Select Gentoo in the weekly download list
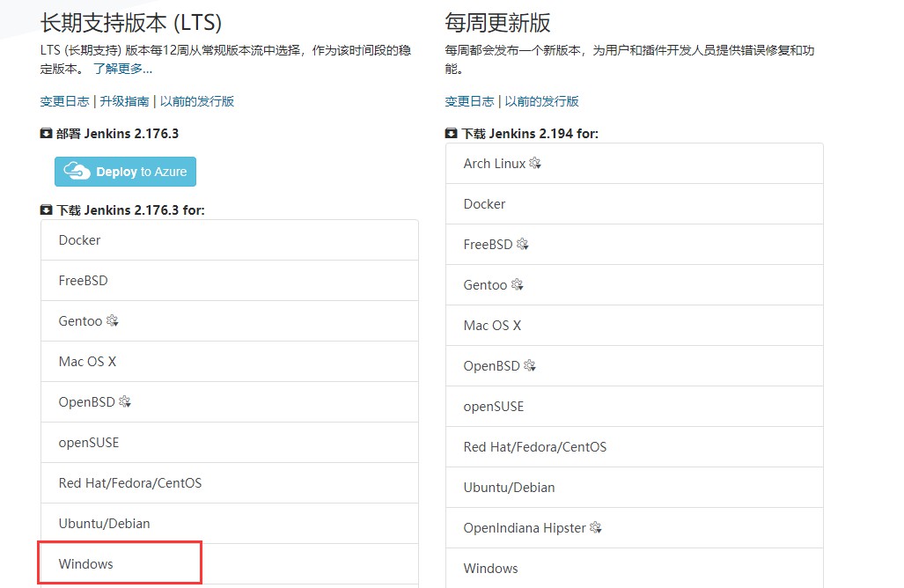Screen dimensions: 904x588 (x=634, y=285)
